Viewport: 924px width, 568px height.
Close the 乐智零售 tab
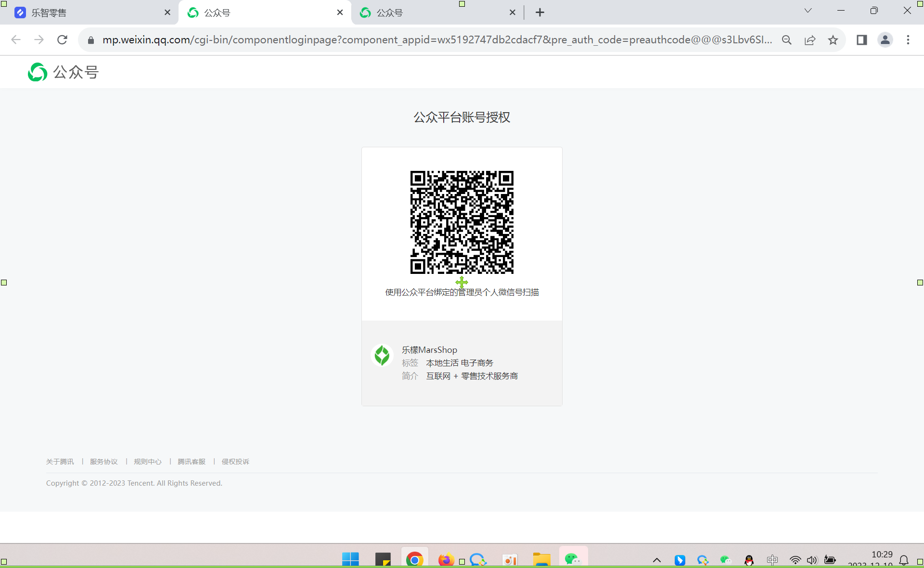point(167,13)
